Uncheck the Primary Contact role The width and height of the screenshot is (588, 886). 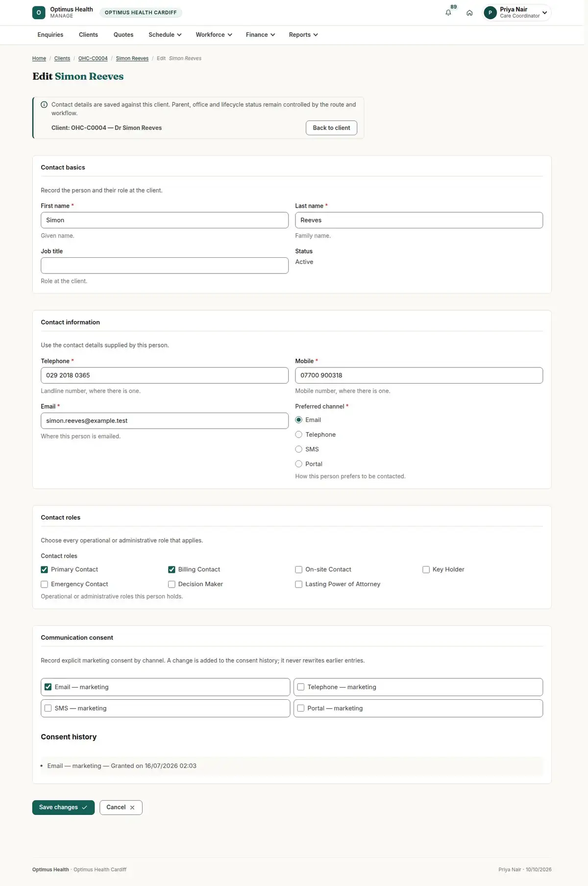(45, 569)
